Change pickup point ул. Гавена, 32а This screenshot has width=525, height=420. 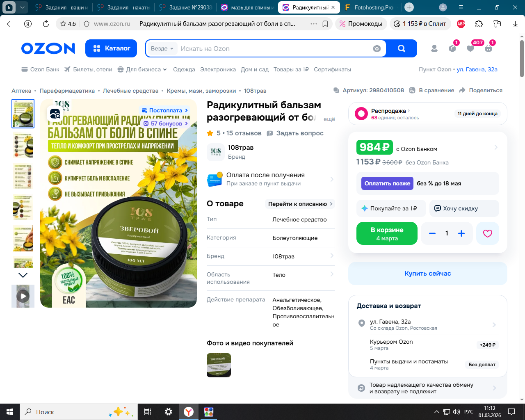[x=477, y=69]
